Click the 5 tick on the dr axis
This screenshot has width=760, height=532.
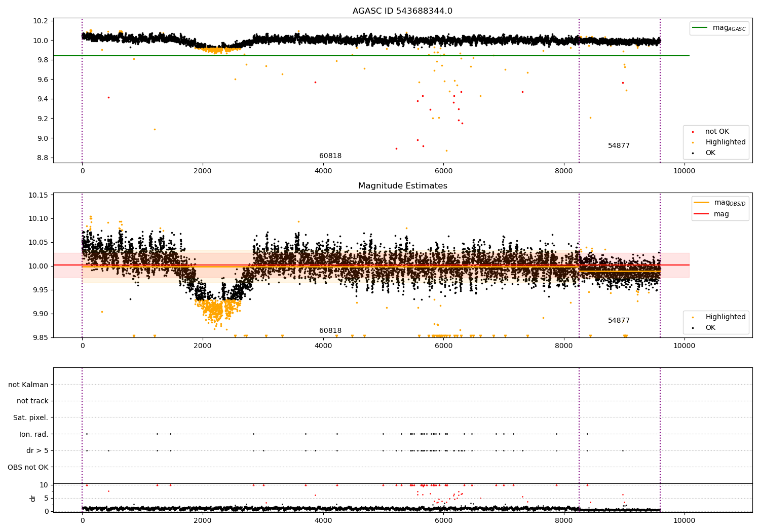click(x=46, y=498)
